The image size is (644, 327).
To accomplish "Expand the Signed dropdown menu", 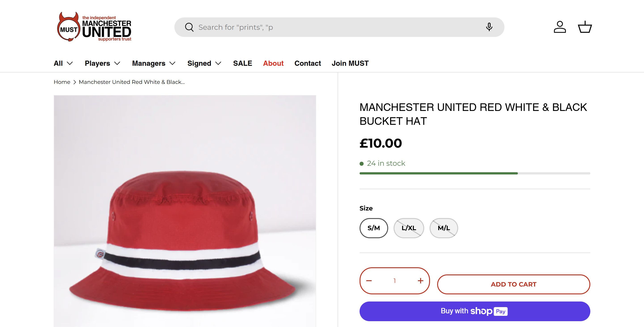I will (204, 63).
